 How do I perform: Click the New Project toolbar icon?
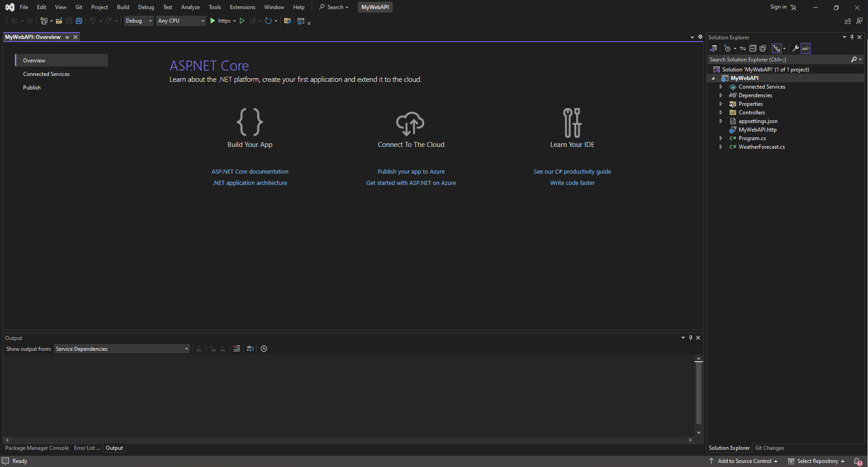tap(44, 21)
